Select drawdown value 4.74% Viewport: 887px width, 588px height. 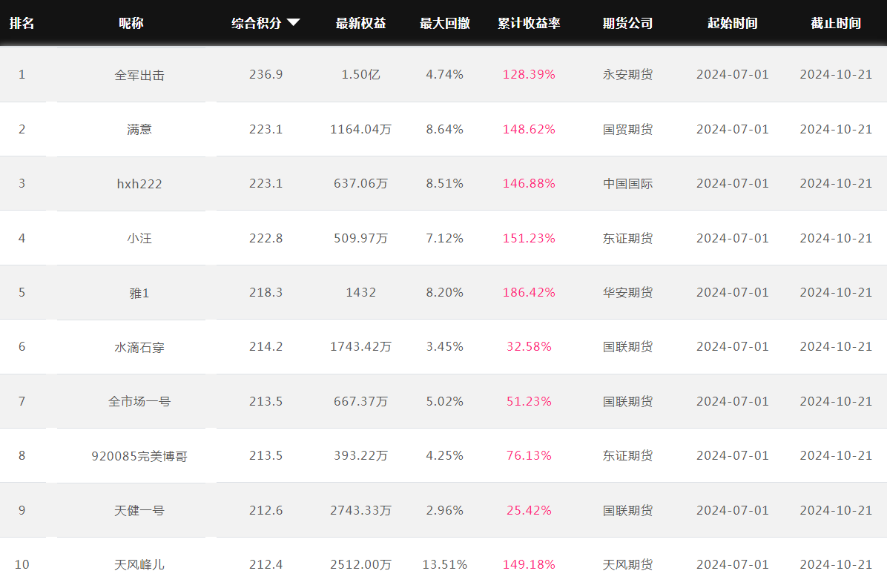tap(445, 75)
